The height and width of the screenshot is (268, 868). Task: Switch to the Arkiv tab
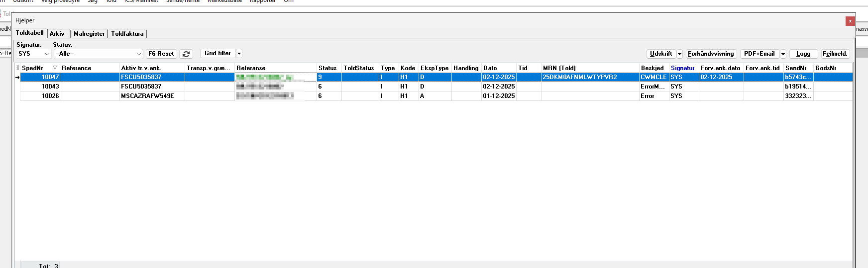pyautogui.click(x=57, y=34)
